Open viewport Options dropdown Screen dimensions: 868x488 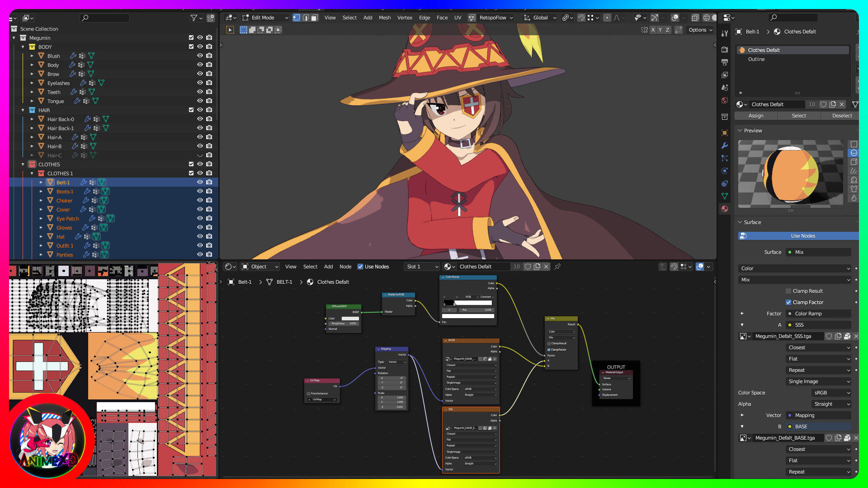click(x=700, y=30)
